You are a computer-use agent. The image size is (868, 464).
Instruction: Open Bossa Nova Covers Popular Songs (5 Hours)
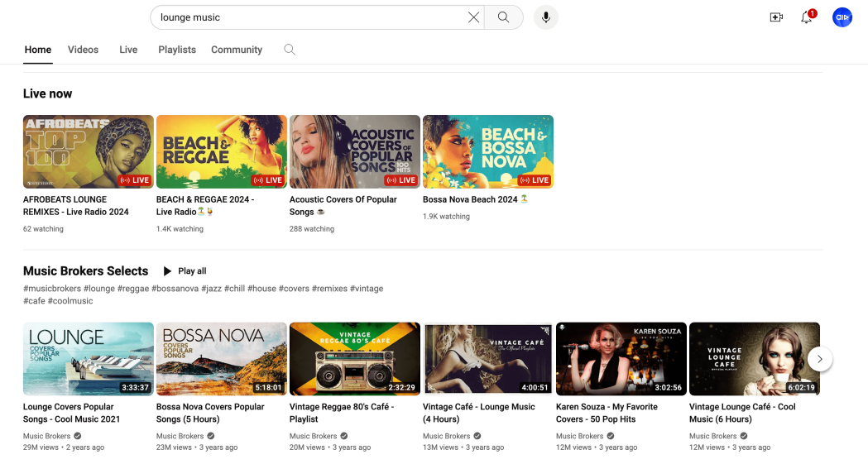tap(210, 413)
